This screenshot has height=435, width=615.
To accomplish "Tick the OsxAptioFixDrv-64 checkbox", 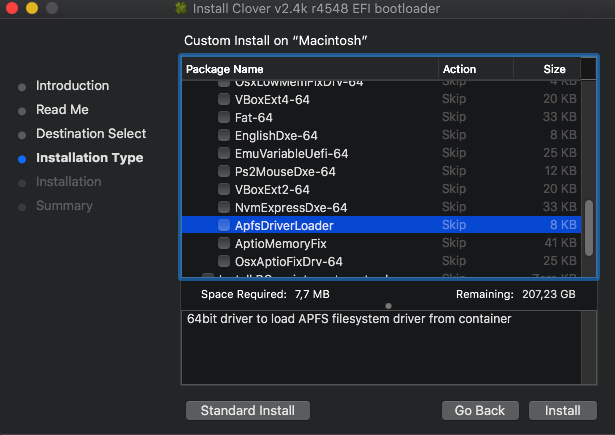I will coord(224,261).
